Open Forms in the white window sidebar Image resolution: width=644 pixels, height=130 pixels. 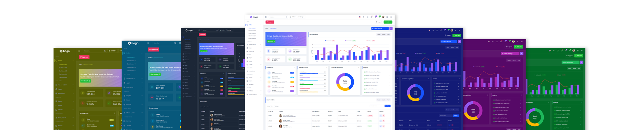coord(254,78)
